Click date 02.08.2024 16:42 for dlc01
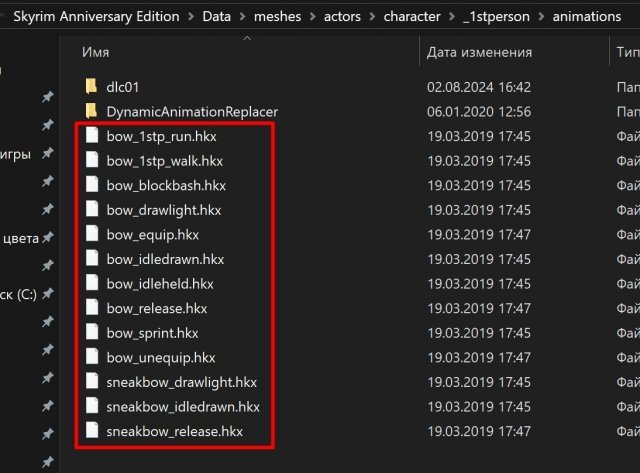The image size is (640, 473). [479, 87]
